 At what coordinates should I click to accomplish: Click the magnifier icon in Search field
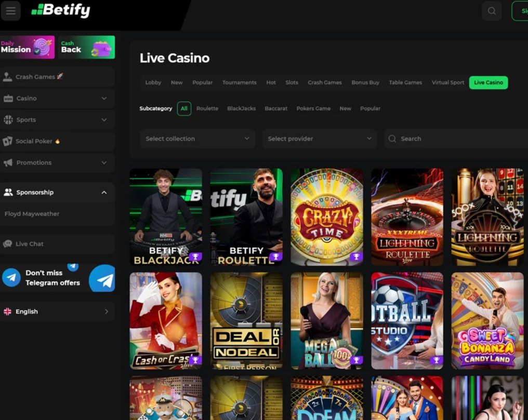click(x=392, y=139)
